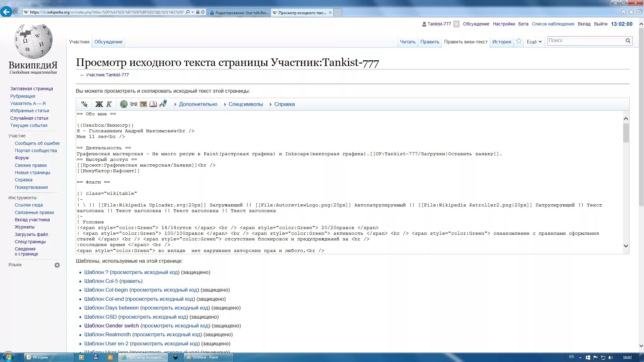The image size is (644, 362).
Task: Switch to the Править tab
Action: pyautogui.click(x=430, y=42)
